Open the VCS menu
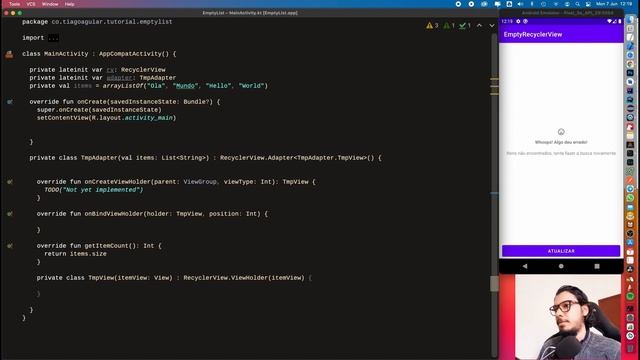The height and width of the screenshot is (360, 640). coord(31,4)
